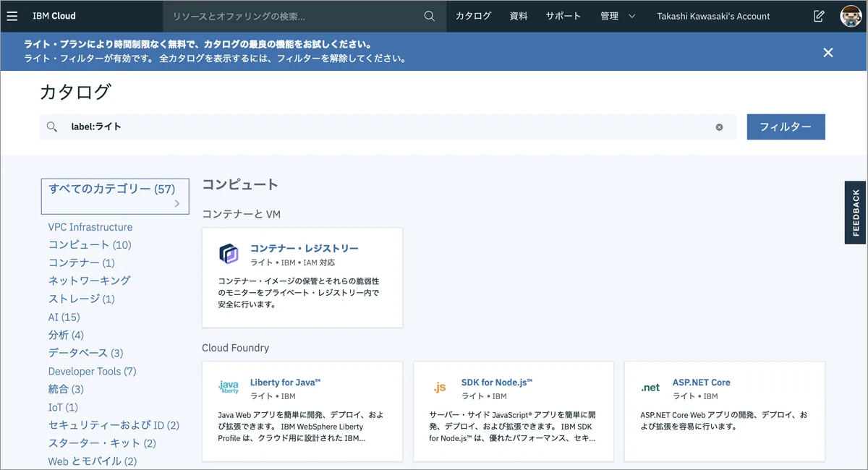This screenshot has height=470, width=868.
Task: Select 分析 (4) category
Action: pos(66,335)
